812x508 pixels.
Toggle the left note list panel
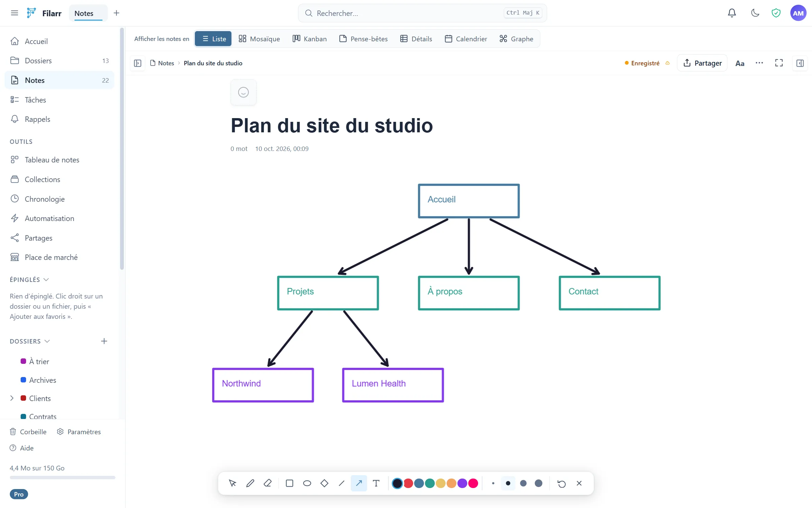click(x=137, y=63)
